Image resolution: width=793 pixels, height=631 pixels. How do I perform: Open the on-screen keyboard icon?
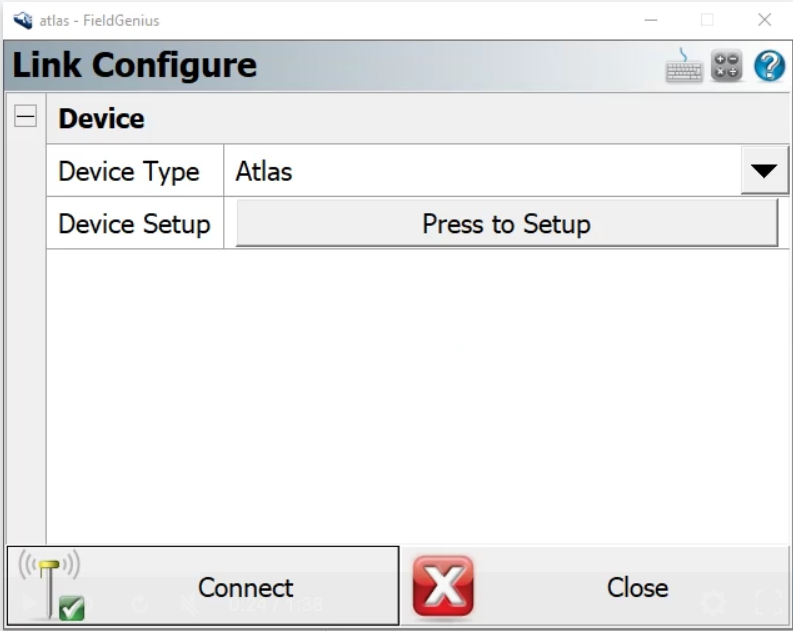coord(684,66)
